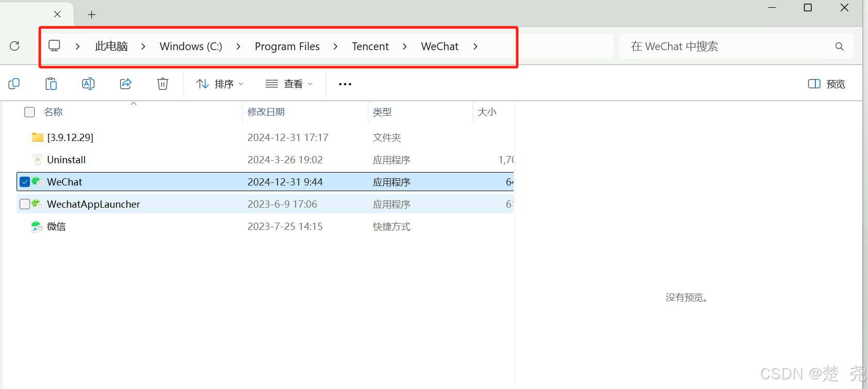This screenshot has height=389, width=868.
Task: Expand chevron after WeChat breadcrumb
Action: pos(475,46)
